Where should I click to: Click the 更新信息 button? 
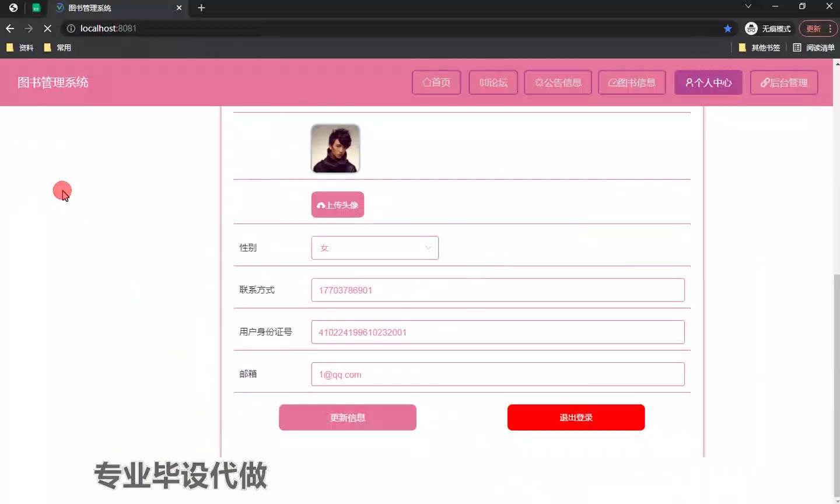click(348, 418)
